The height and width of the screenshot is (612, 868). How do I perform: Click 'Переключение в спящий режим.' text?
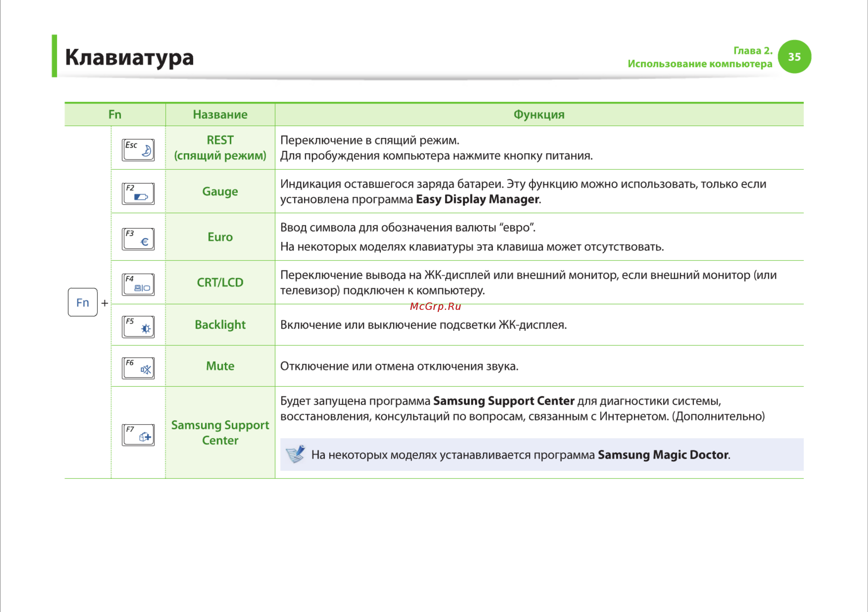pos(370,140)
